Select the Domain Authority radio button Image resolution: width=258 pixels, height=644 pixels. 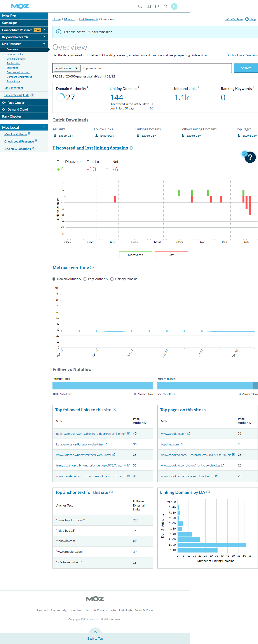(x=54, y=279)
